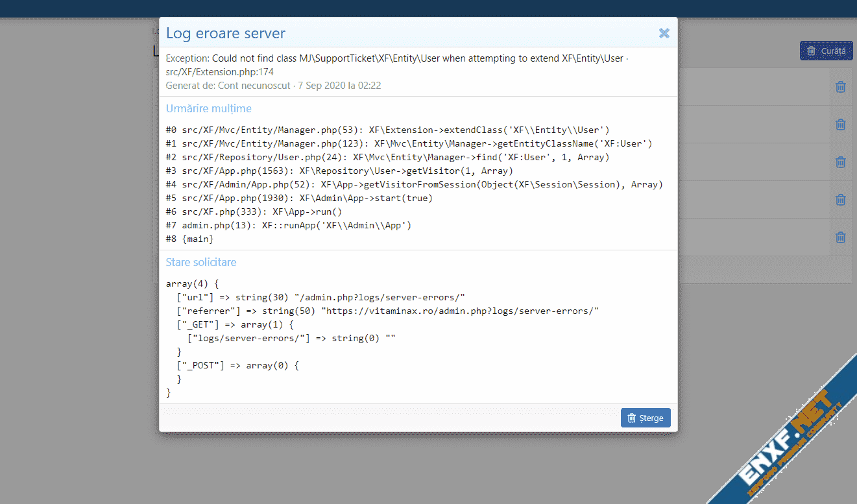The height and width of the screenshot is (504, 857).
Task: Click the topmost row's trash icon in the background list
Action: (x=841, y=87)
